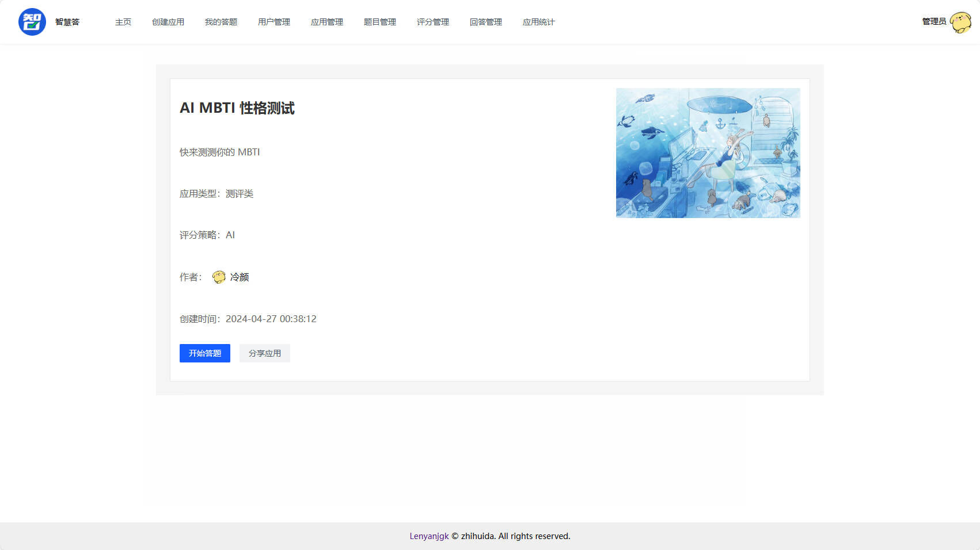Image resolution: width=980 pixels, height=550 pixels.
Task: Open 我的答题 in the navigation
Action: (221, 22)
